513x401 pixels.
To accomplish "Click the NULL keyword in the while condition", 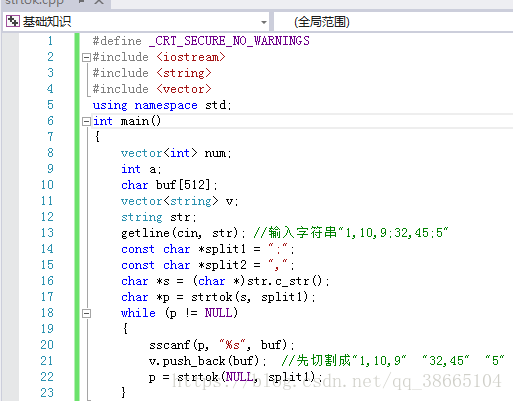I will pyautogui.click(x=218, y=313).
